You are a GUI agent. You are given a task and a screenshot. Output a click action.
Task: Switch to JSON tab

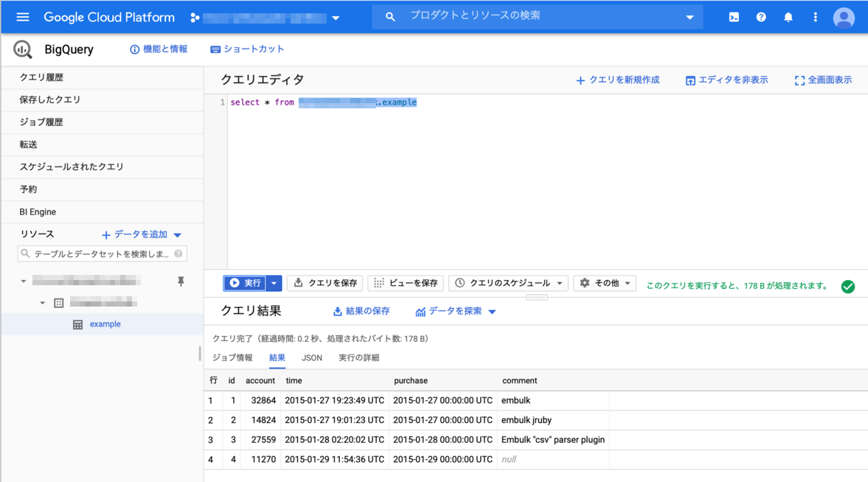coord(312,358)
